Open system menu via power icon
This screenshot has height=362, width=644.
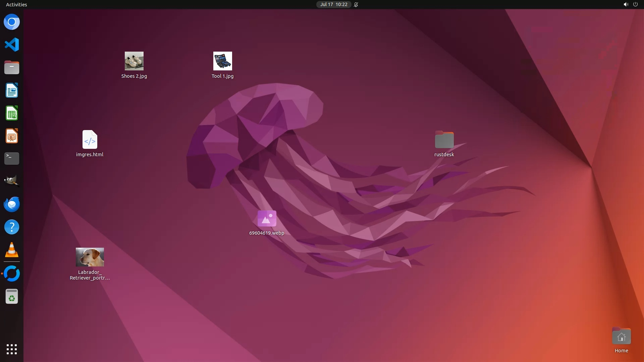pos(635,4)
